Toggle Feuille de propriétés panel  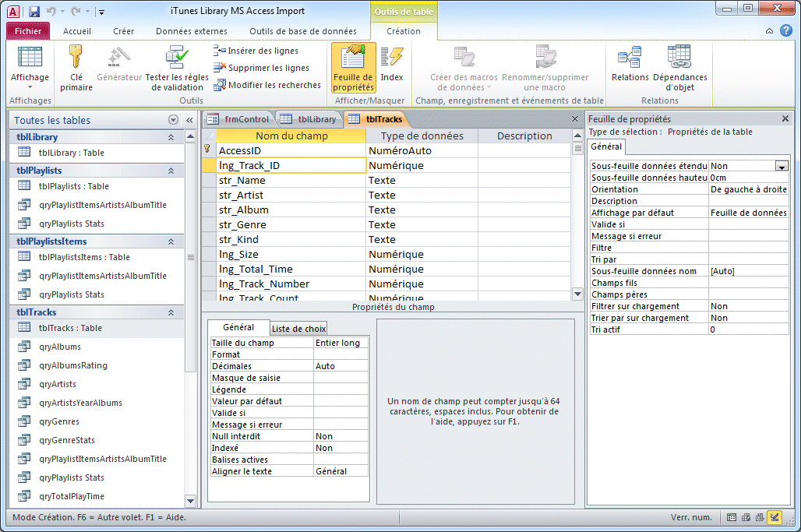[x=353, y=69]
